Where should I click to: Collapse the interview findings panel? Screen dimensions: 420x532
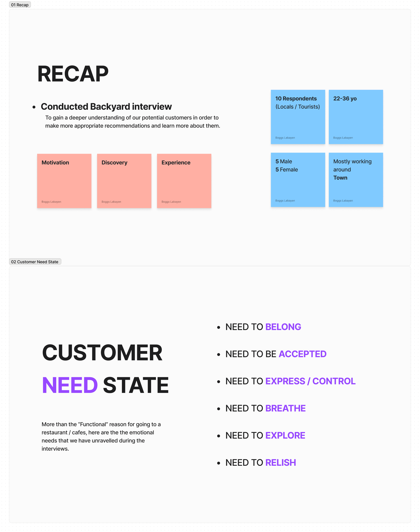20,5
